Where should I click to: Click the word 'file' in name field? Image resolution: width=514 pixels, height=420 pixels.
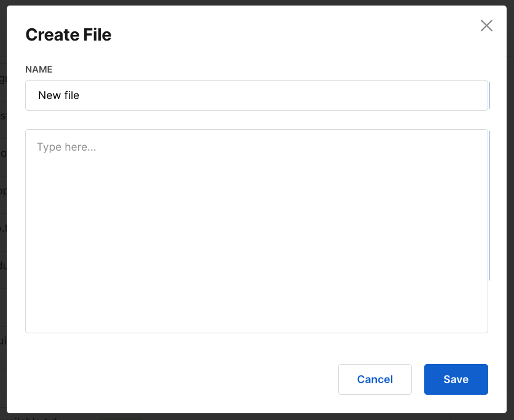click(71, 95)
